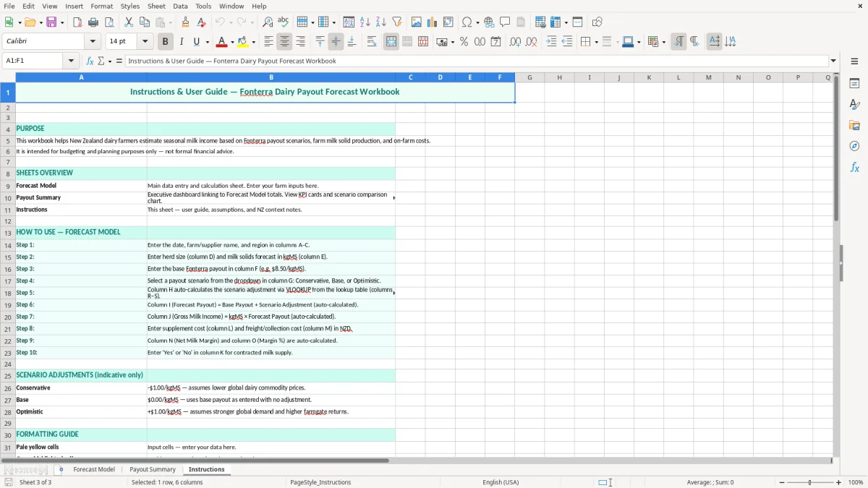Apply red font color swatch
The height and width of the screenshot is (488, 868).
(x=221, y=42)
